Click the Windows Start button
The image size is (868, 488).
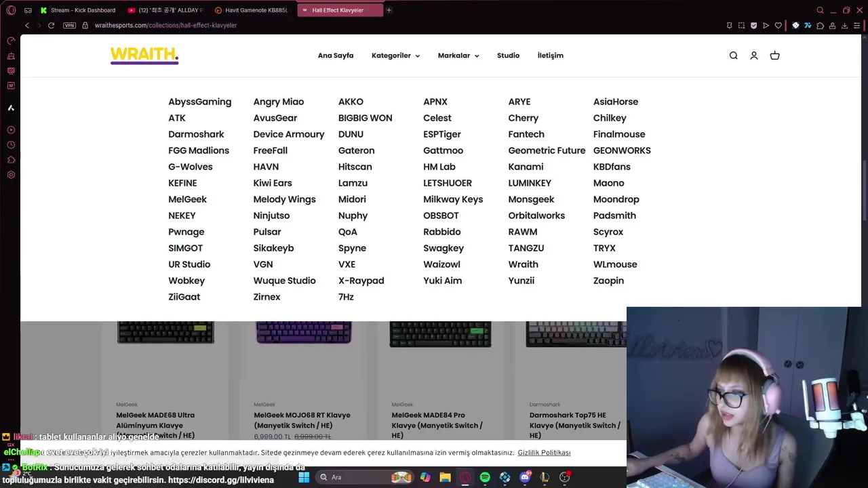(304, 477)
